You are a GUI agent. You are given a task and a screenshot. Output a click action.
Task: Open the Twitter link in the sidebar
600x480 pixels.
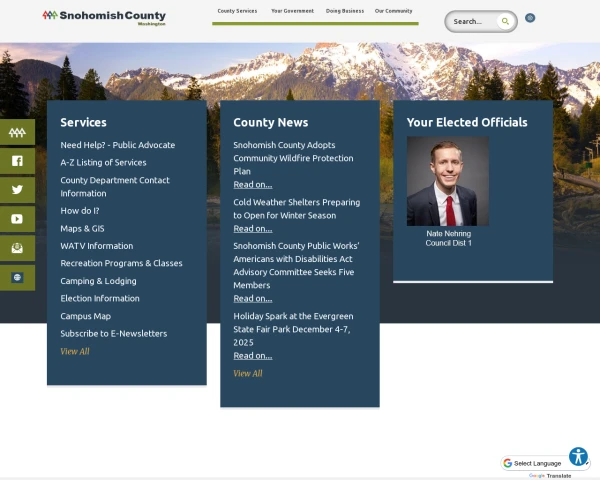click(x=17, y=190)
